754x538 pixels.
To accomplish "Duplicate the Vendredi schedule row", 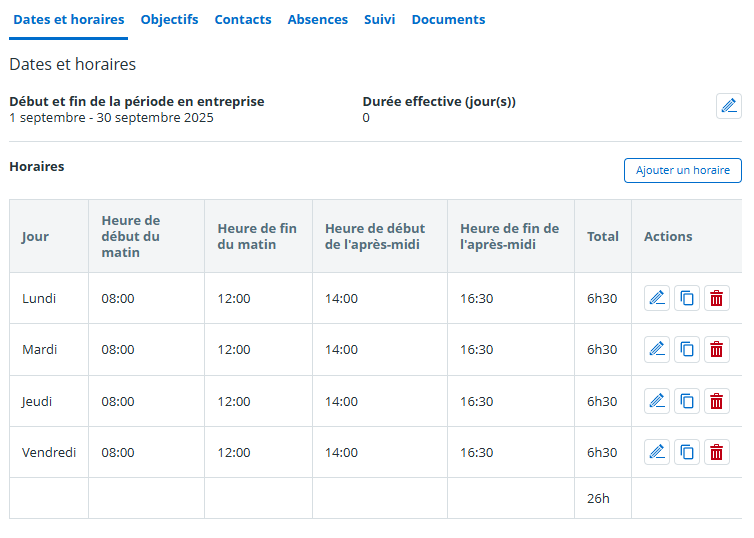I will (687, 452).
